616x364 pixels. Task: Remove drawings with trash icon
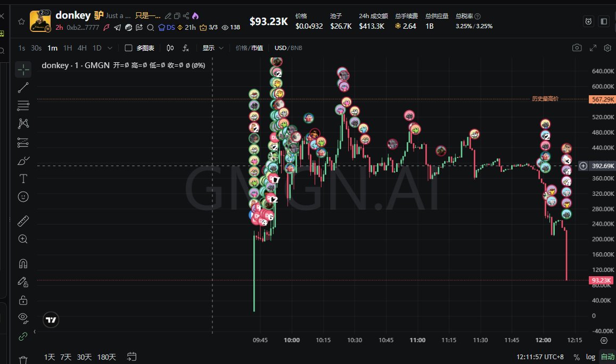click(x=23, y=359)
